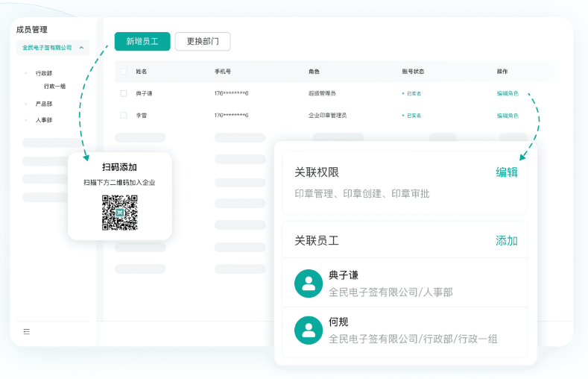The height and width of the screenshot is (379, 588).
Task: Click the 操作 column header
Action: tap(502, 72)
